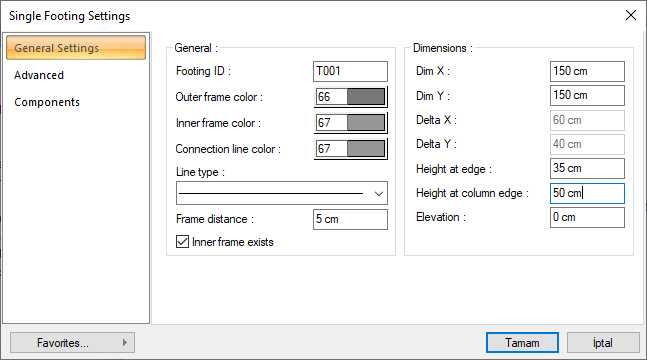The image size is (647, 360).
Task: Pick the Outer frame color swatch
Action: [366, 97]
